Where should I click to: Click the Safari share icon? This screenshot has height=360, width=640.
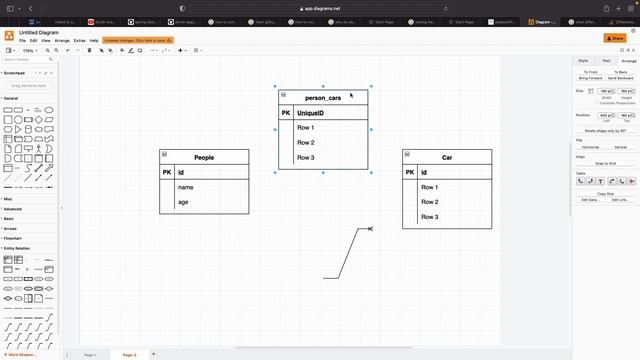pyautogui.click(x=607, y=9)
